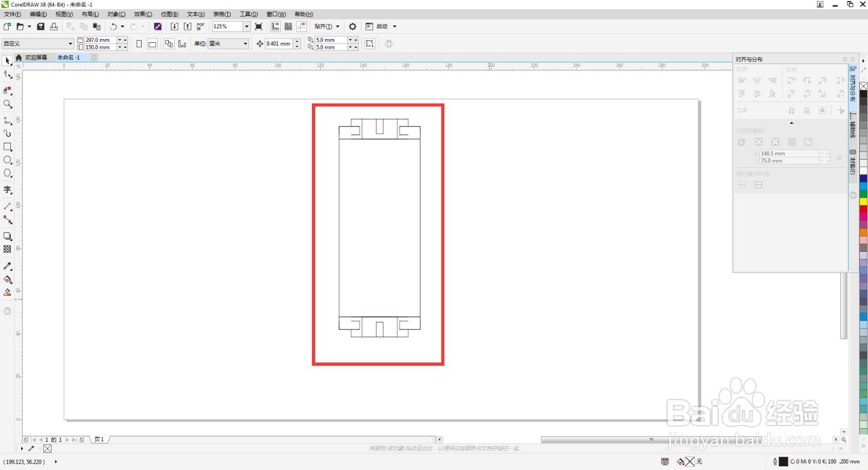Expand the color palette flyout arrow
Image resolution: width=868 pixels, height=470 pixels.
tap(863, 447)
